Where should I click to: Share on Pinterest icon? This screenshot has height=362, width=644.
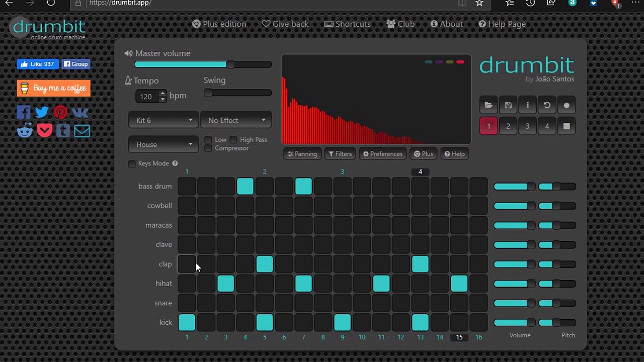coord(60,112)
